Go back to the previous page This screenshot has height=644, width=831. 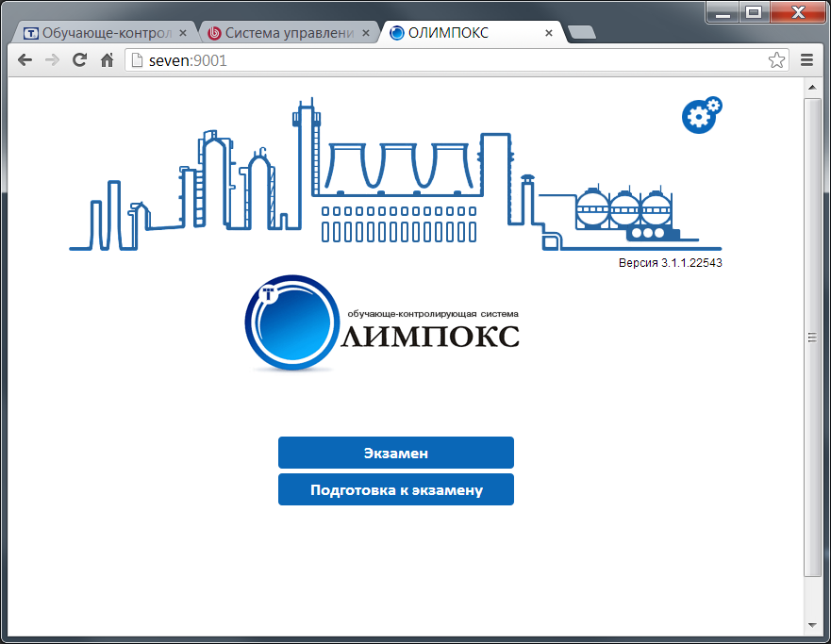pyautogui.click(x=25, y=60)
